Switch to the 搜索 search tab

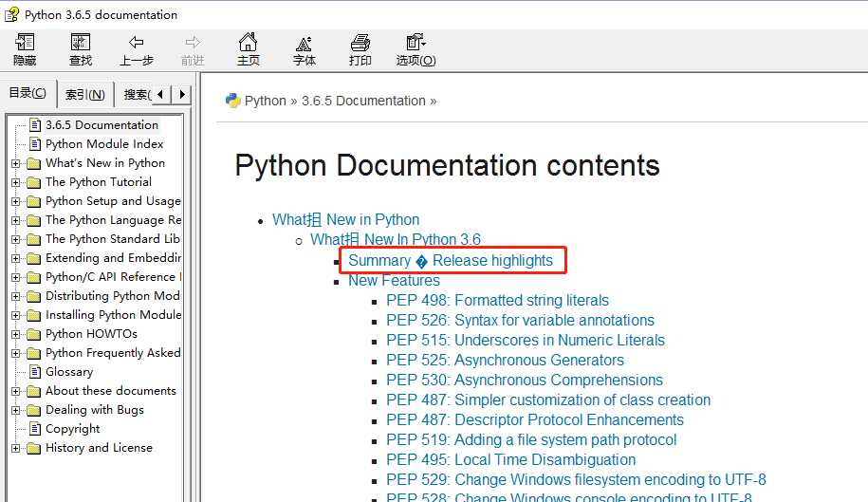pyautogui.click(x=137, y=95)
